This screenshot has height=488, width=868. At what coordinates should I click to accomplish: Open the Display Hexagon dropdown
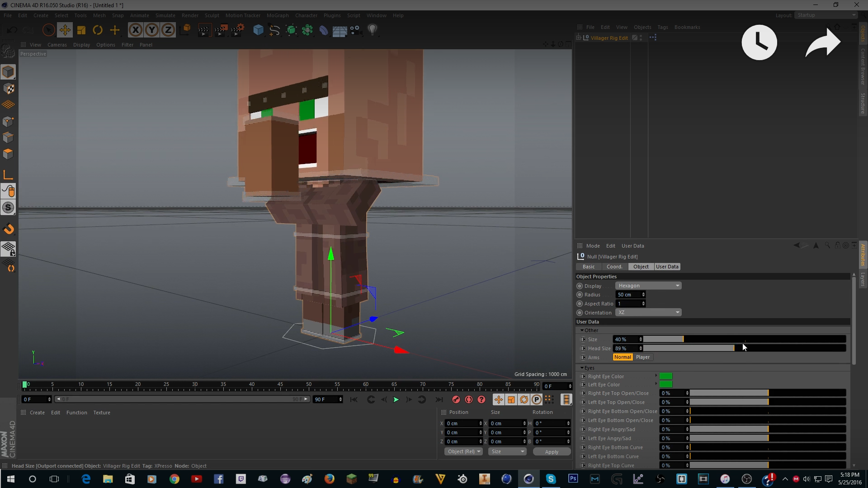click(x=648, y=286)
